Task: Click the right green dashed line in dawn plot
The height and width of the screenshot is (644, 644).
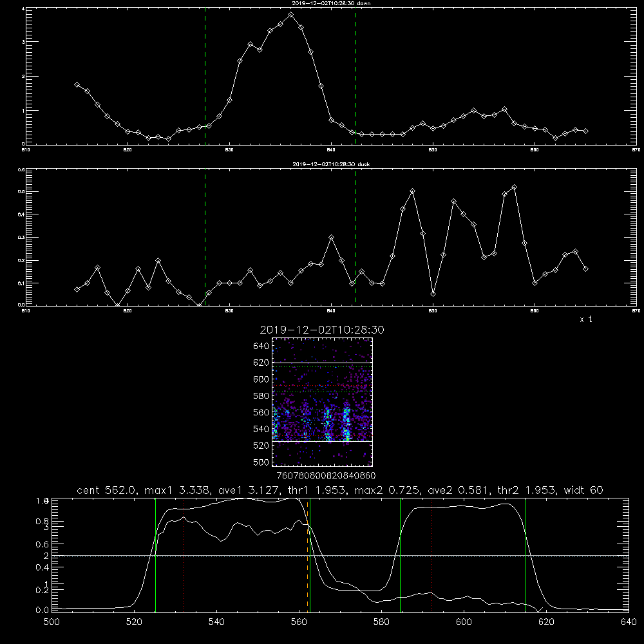Action: (355, 78)
